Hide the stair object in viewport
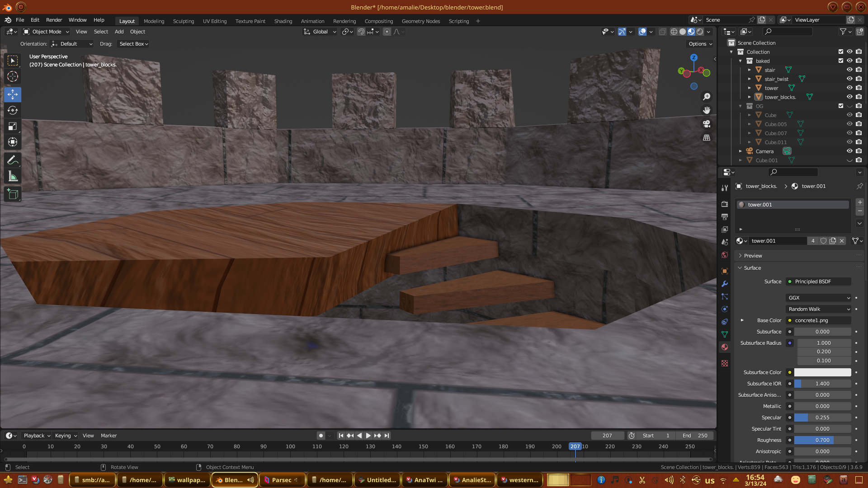The height and width of the screenshot is (488, 868). [849, 70]
